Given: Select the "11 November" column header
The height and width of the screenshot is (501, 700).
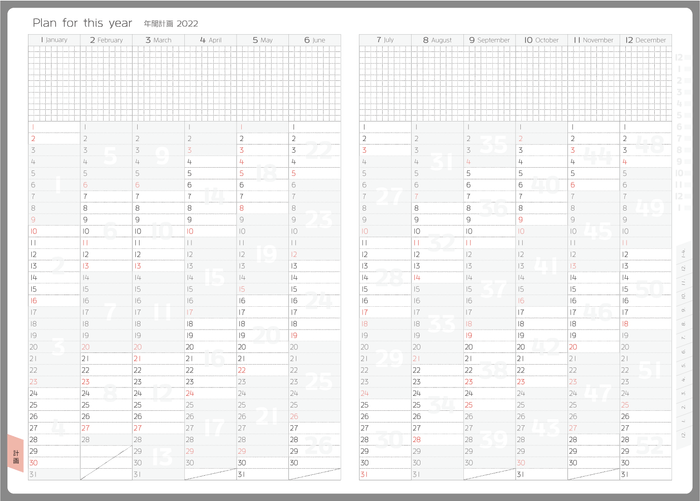Looking at the screenshot, I should click(593, 40).
